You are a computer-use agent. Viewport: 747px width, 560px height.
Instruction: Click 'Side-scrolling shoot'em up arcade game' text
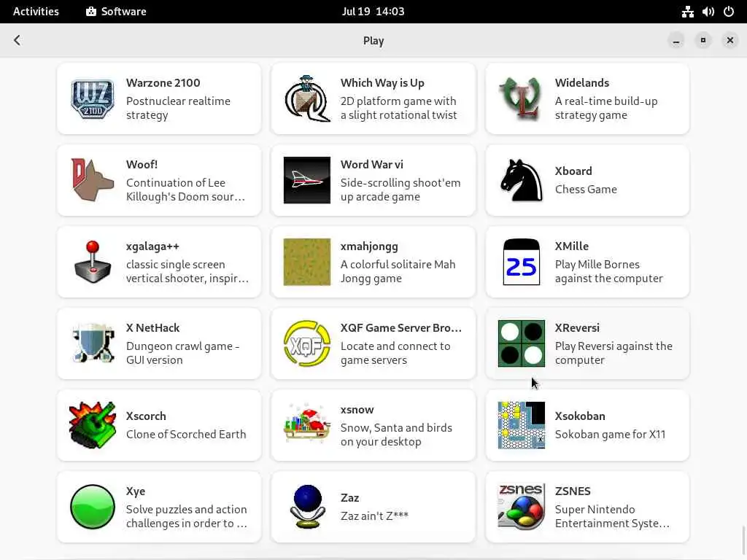click(400, 190)
